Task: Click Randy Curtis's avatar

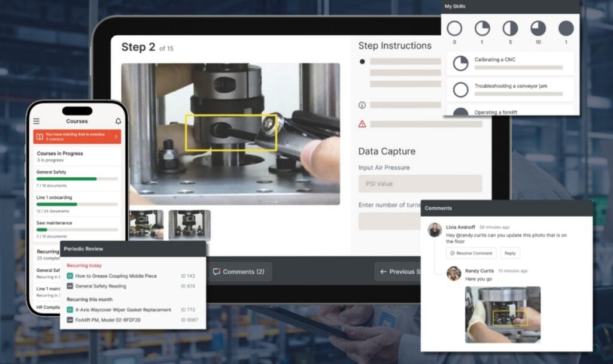Action: (454, 273)
